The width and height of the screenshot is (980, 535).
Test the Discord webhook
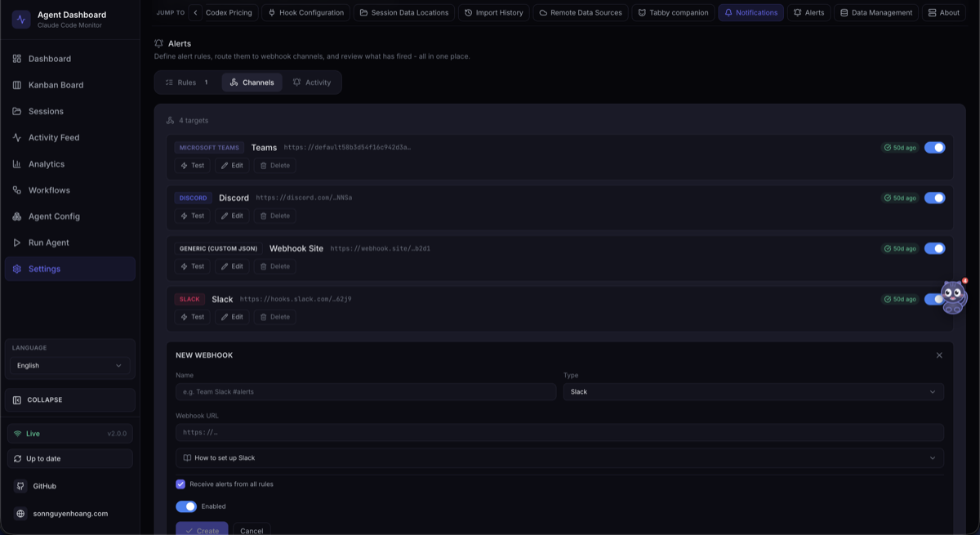pyautogui.click(x=193, y=216)
